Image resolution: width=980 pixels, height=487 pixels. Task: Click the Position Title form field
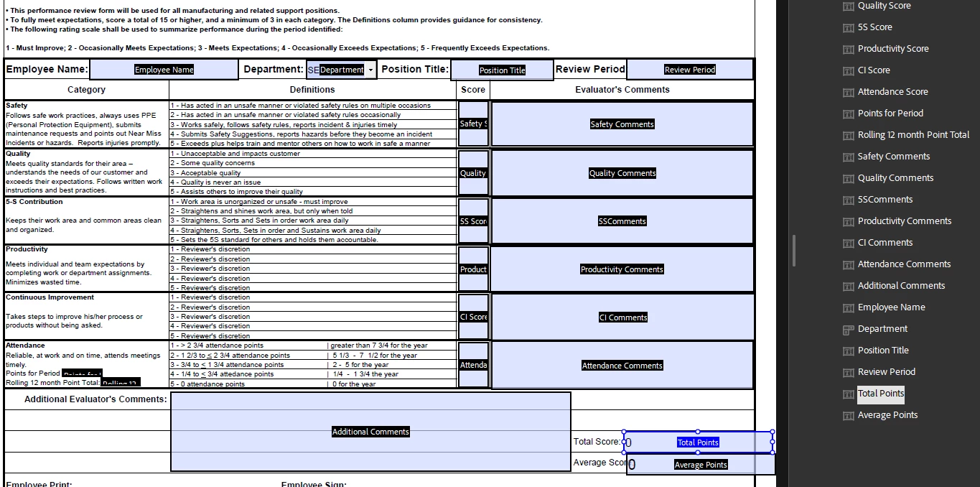[x=502, y=70]
